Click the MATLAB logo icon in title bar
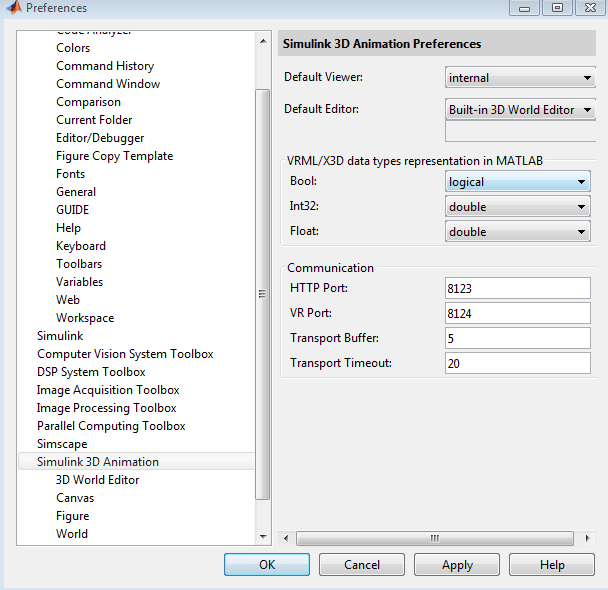This screenshot has width=608, height=590. [13, 8]
